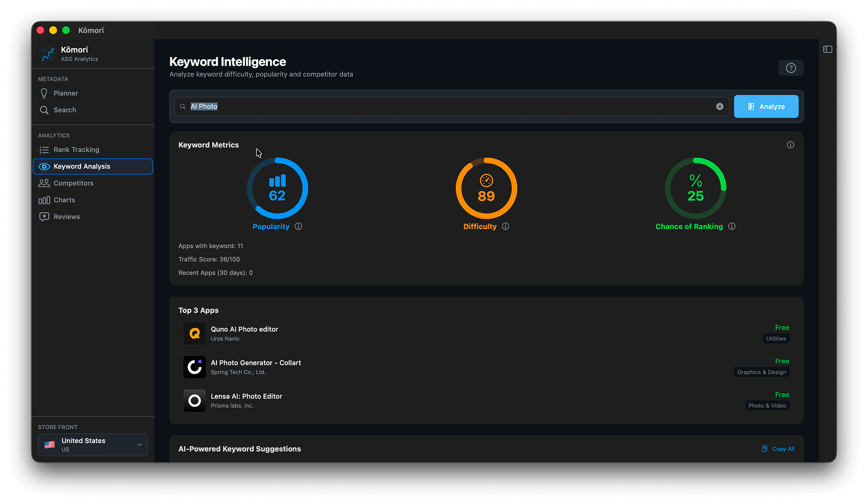Select the Collart app icon
The width and height of the screenshot is (868, 504).
195,367
